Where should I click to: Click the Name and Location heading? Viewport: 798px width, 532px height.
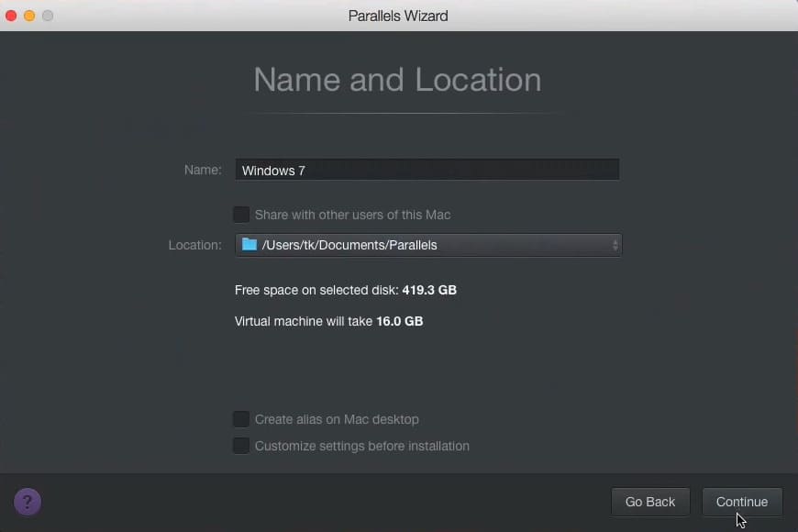pyautogui.click(x=397, y=80)
